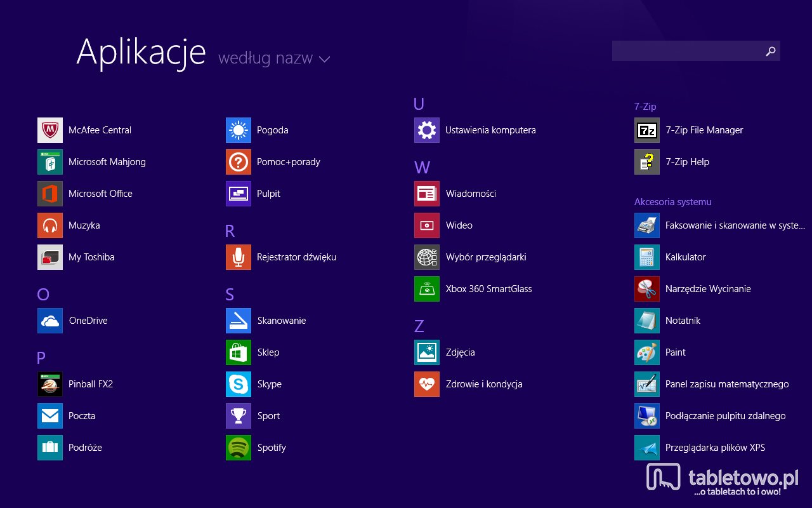Launch the Pinball FX2 icon
The width and height of the screenshot is (812, 508).
pyautogui.click(x=50, y=384)
